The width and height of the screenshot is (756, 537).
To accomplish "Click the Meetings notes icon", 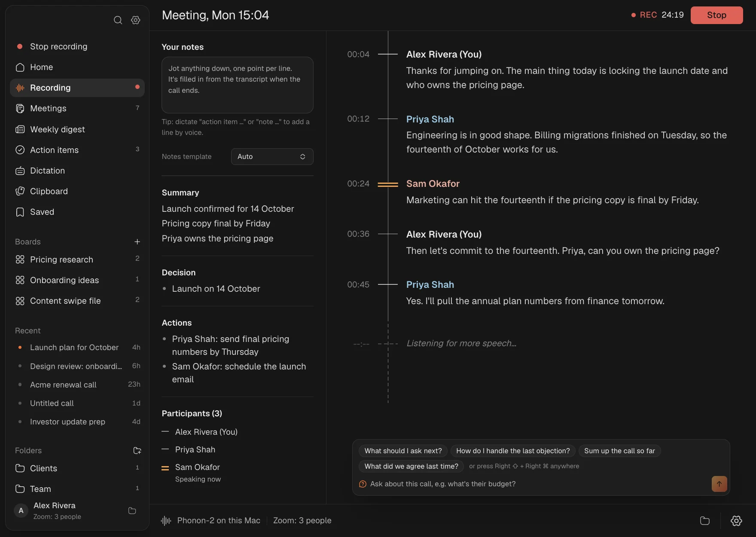I will click(20, 108).
